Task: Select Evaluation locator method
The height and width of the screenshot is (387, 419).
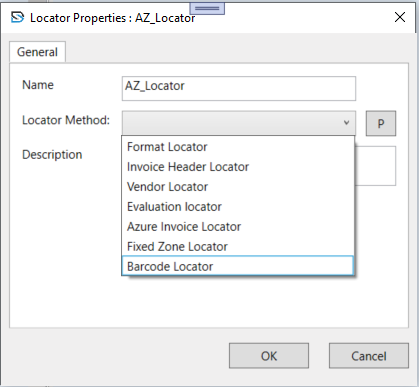Action: (238, 207)
